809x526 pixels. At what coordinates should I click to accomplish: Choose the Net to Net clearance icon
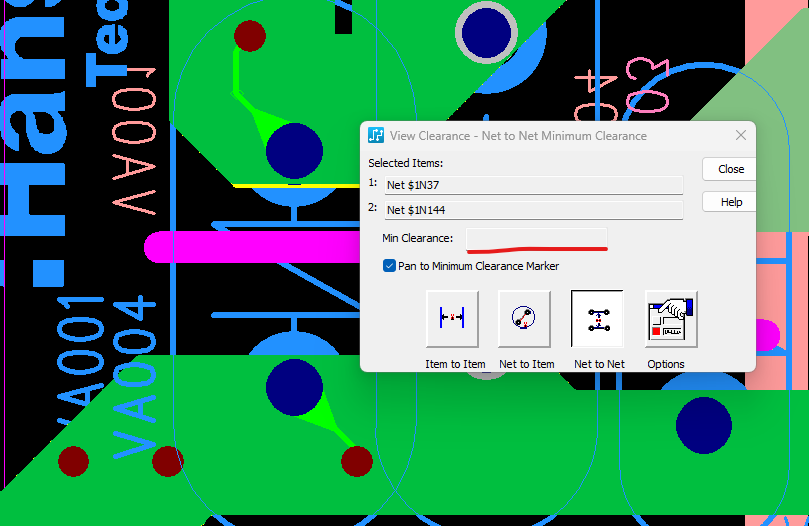point(597,318)
